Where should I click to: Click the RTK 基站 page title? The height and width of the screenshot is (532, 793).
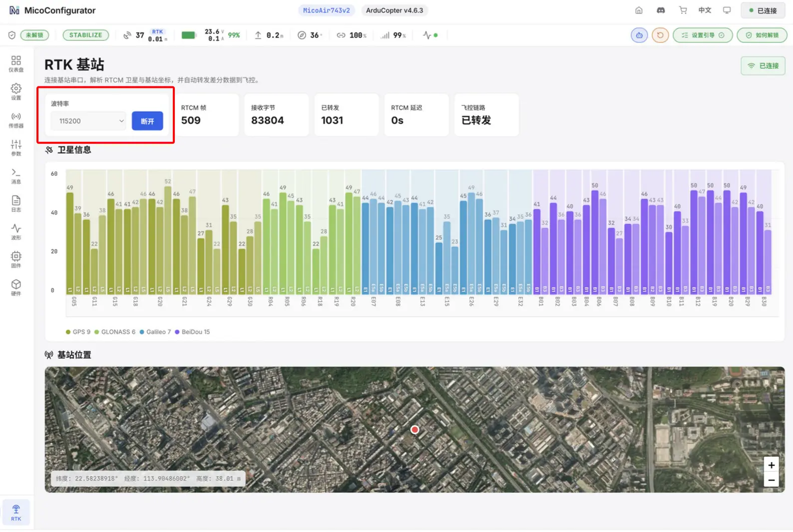pyautogui.click(x=74, y=65)
